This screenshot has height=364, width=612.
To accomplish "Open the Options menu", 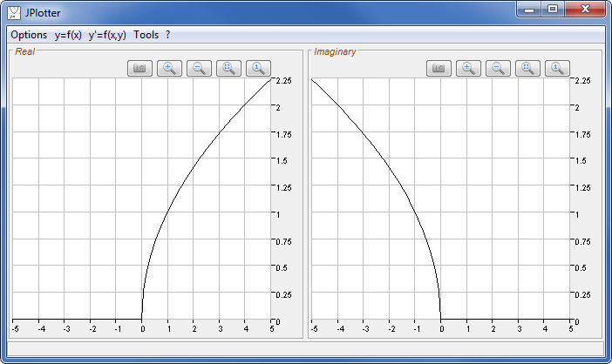I will (29, 35).
